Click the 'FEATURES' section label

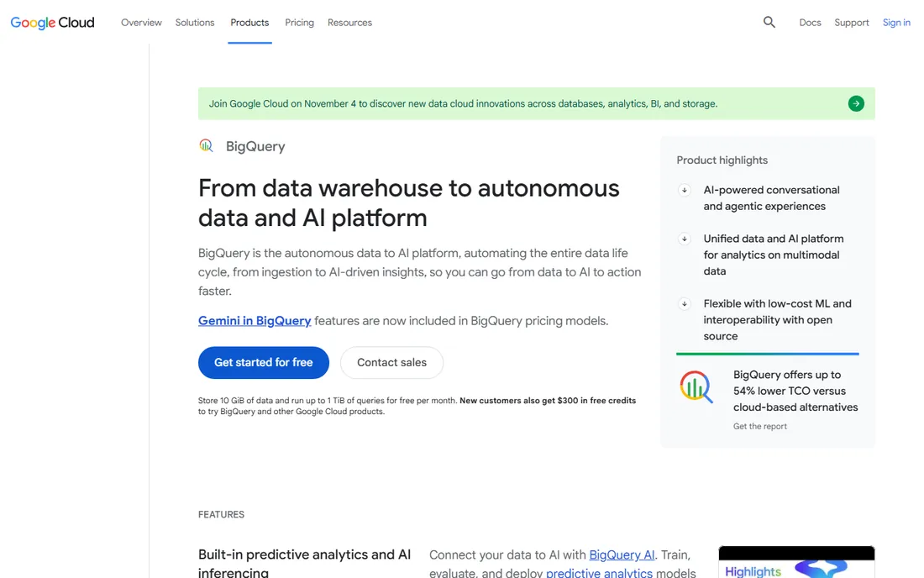[221, 514]
